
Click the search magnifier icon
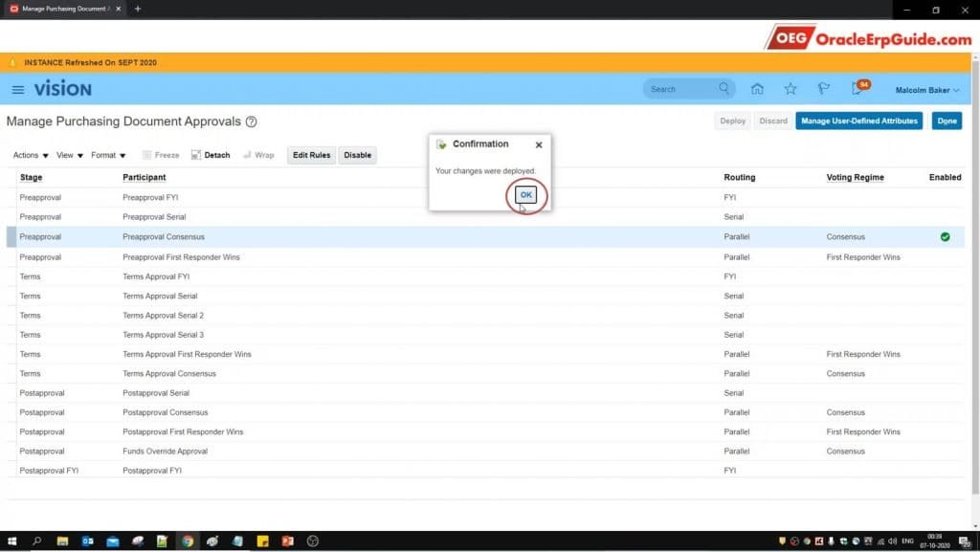pos(724,89)
